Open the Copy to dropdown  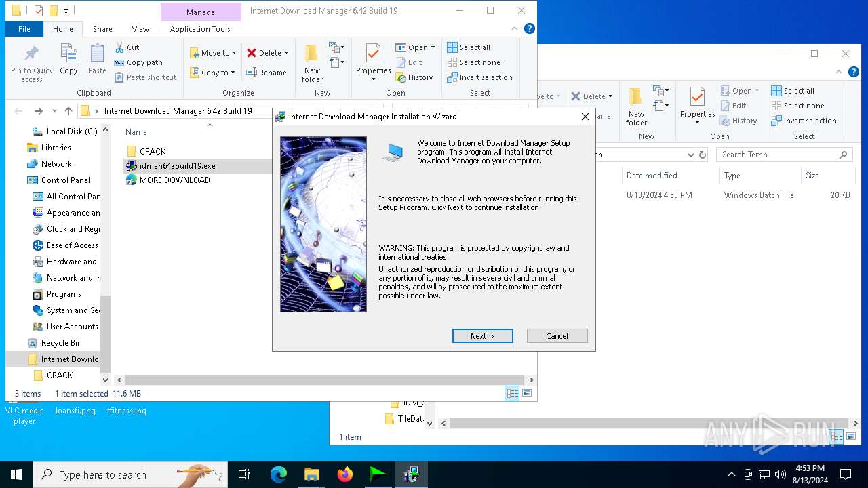point(212,73)
